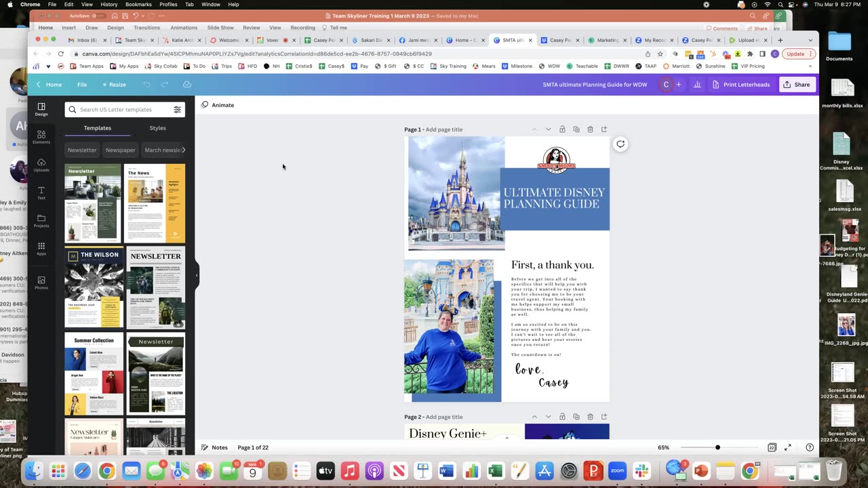Open the Photos panel in sidebar
868x488 pixels.
[x=41, y=283]
